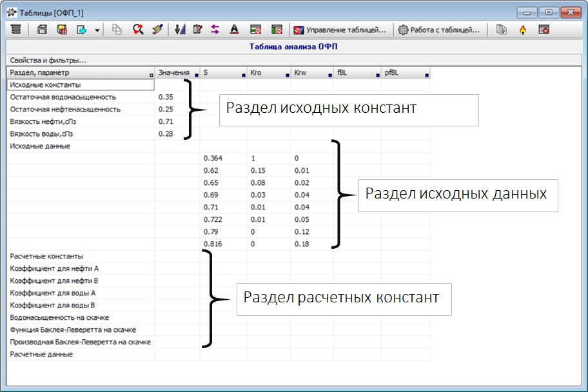
Task: Click the purple swap arrows icon
Action: coord(215,30)
